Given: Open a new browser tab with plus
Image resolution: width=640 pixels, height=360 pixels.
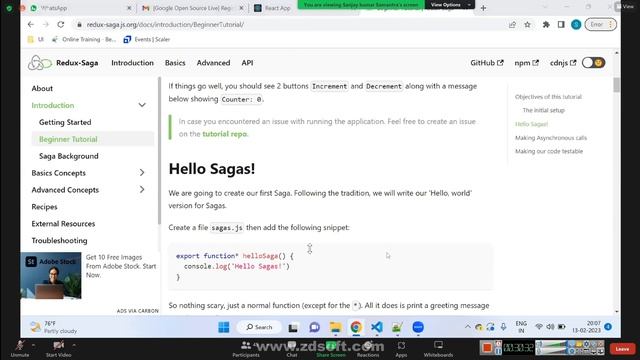Looking at the screenshot, I should click(483, 8).
